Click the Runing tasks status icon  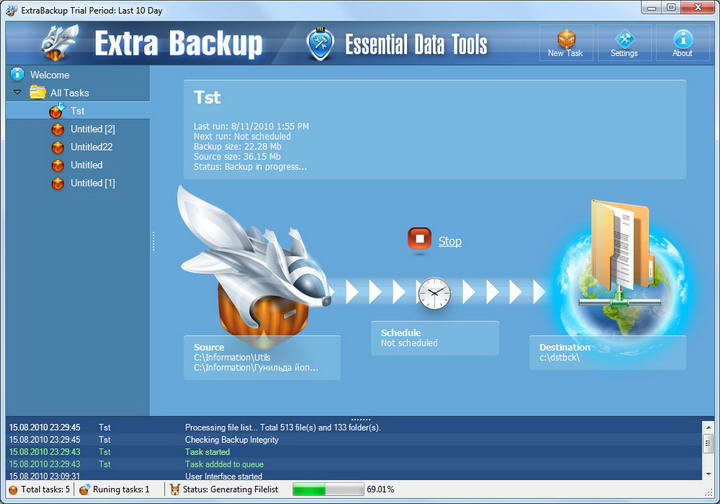84,489
